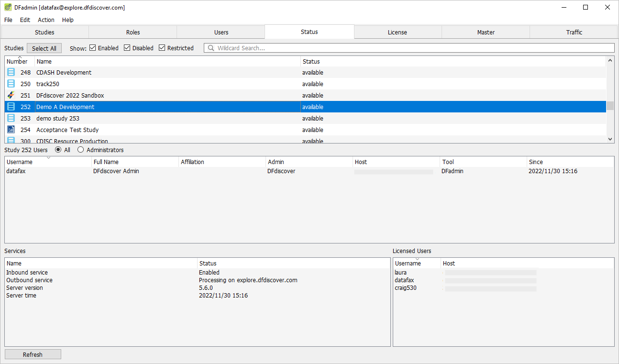619x364 pixels.
Task: Sort study users by Full Name header
Action: [135, 162]
